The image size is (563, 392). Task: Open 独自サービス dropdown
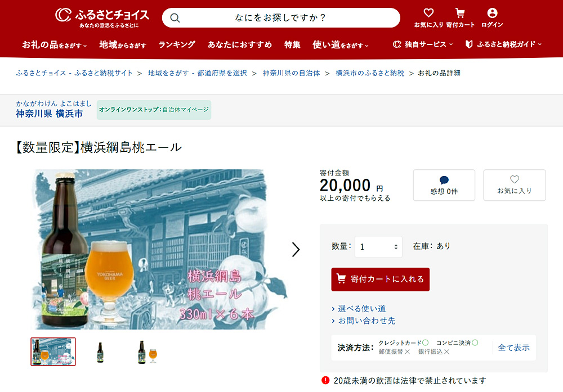[423, 44]
